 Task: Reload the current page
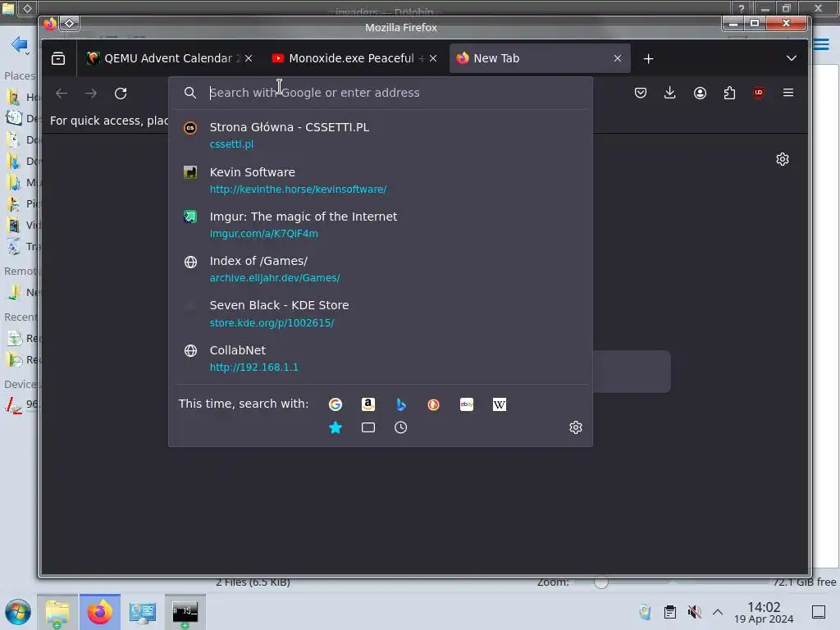[121, 94]
